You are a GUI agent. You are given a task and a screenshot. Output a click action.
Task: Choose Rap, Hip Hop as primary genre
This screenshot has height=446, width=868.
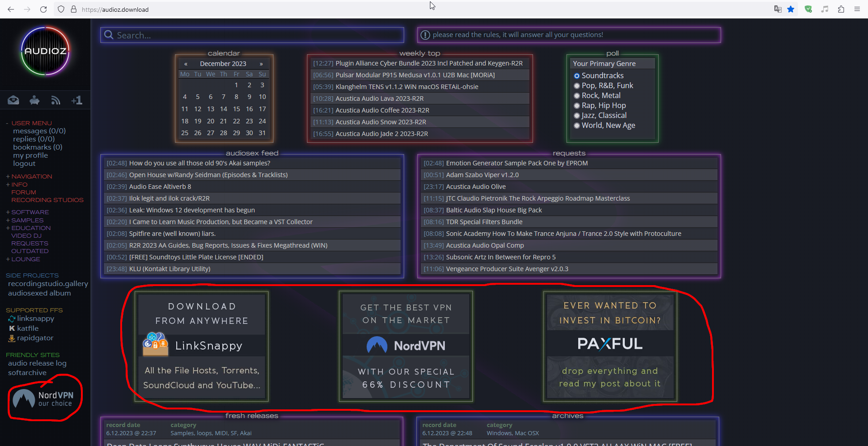pos(577,105)
